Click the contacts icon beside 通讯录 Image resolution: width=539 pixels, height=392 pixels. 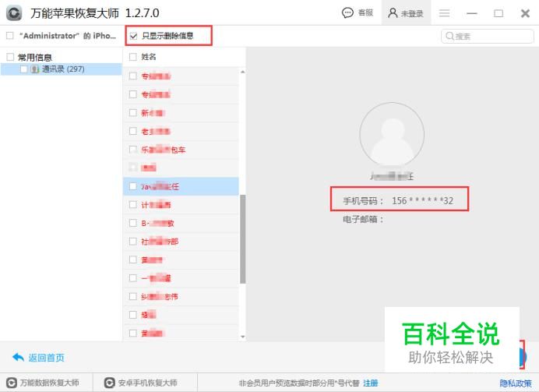click(x=35, y=69)
